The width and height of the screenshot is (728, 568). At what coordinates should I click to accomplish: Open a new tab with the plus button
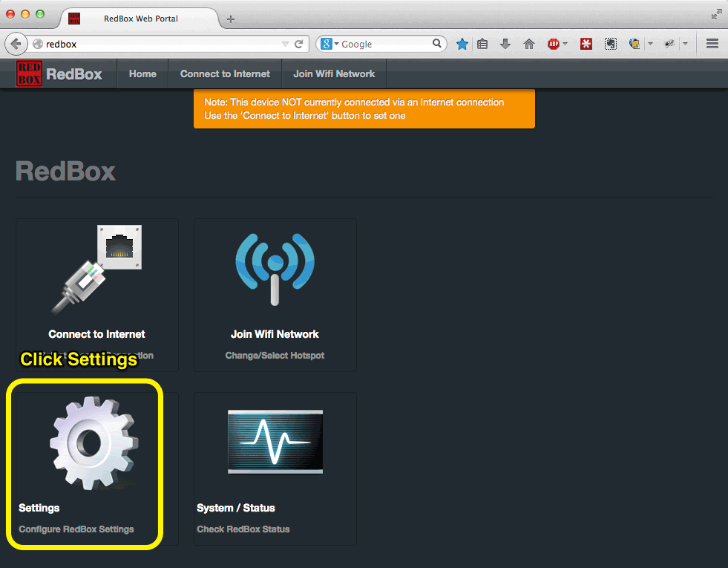(231, 19)
